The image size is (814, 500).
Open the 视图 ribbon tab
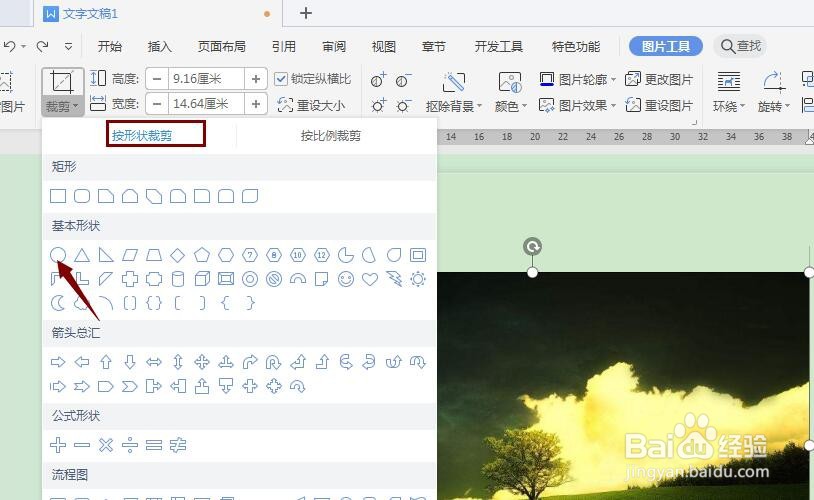click(384, 46)
